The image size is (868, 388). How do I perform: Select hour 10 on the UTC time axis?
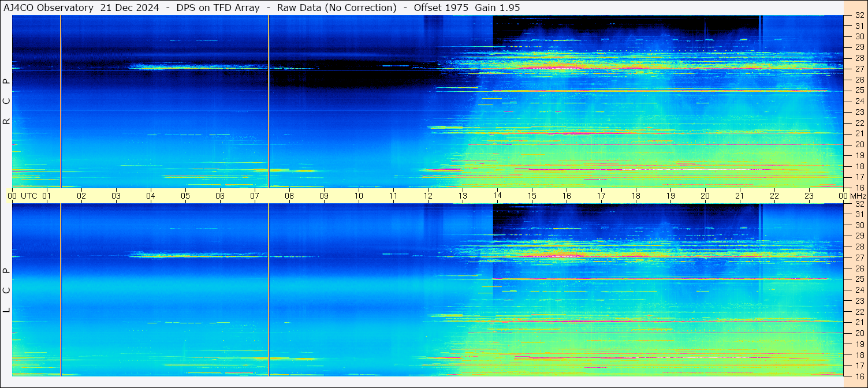(x=359, y=196)
